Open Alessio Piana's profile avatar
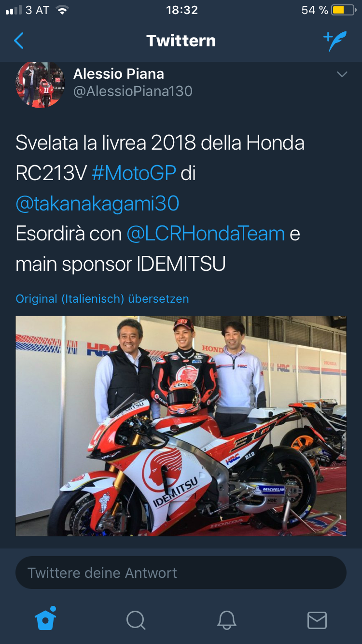 (40, 84)
